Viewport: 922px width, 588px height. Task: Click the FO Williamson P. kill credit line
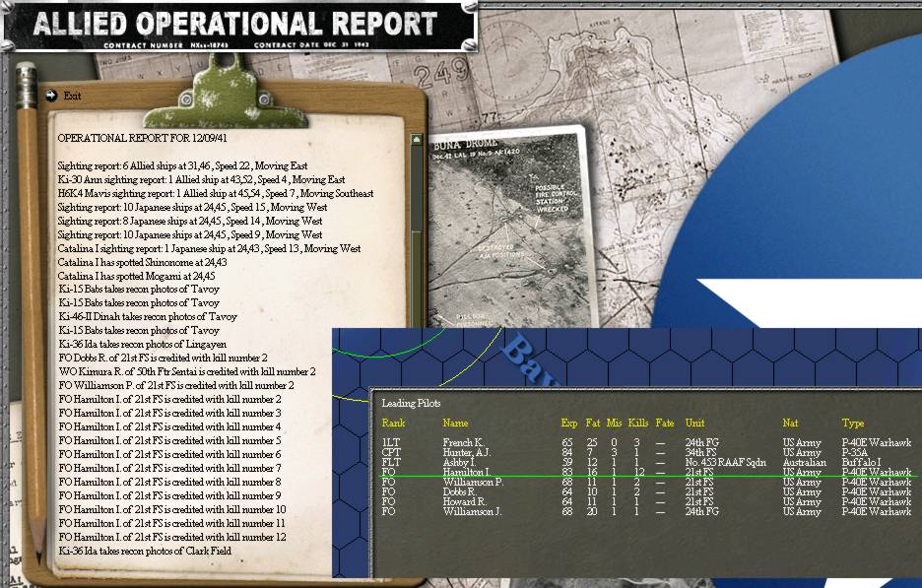pyautogui.click(x=176, y=386)
